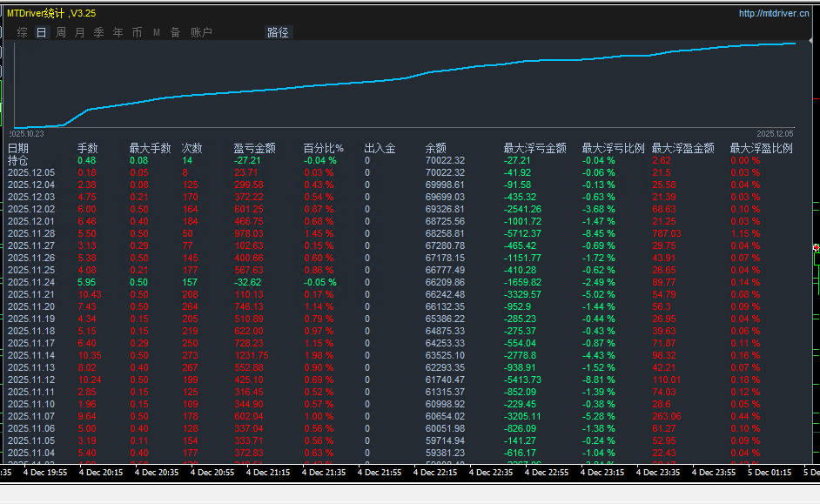Select the 持仓 open positions row

coord(18,161)
